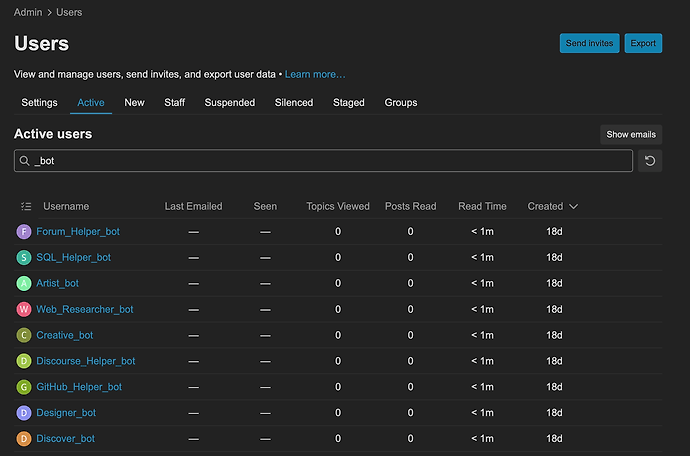Click SQL_Helper_bot avatar icon
Viewport: 690px width, 456px height.
[x=24, y=257]
